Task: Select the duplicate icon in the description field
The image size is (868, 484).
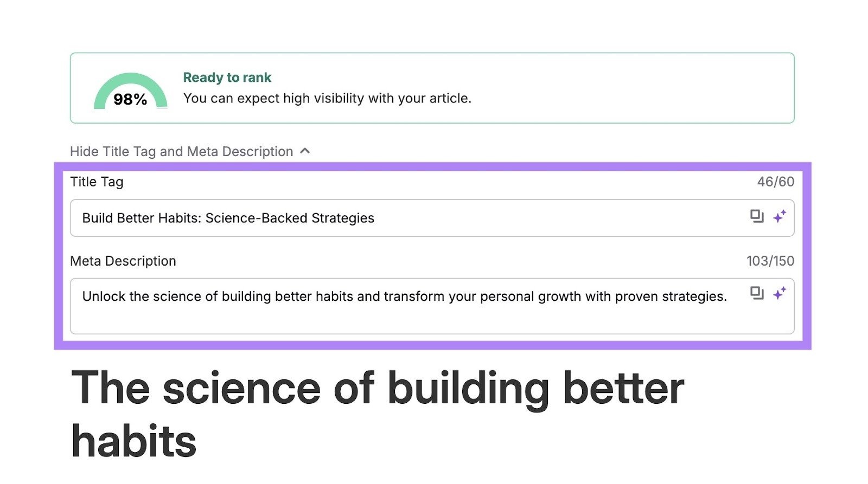Action: (758, 292)
